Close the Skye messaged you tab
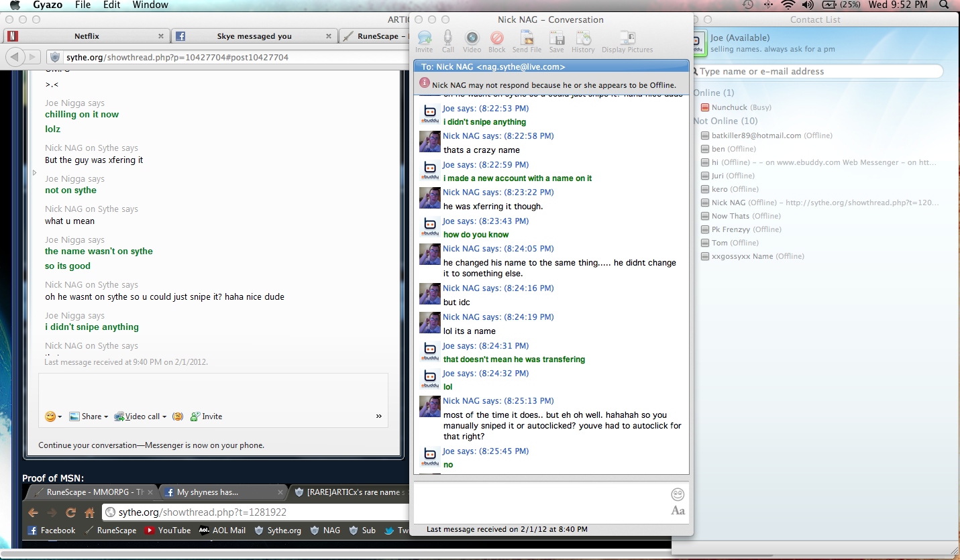The width and height of the screenshot is (960, 560). pyautogui.click(x=329, y=36)
